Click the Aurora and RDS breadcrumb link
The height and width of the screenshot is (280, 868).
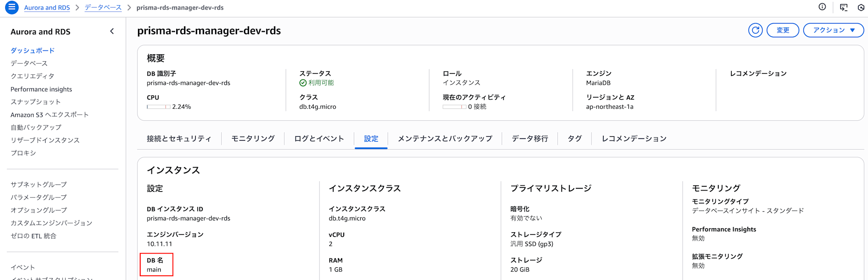(47, 8)
